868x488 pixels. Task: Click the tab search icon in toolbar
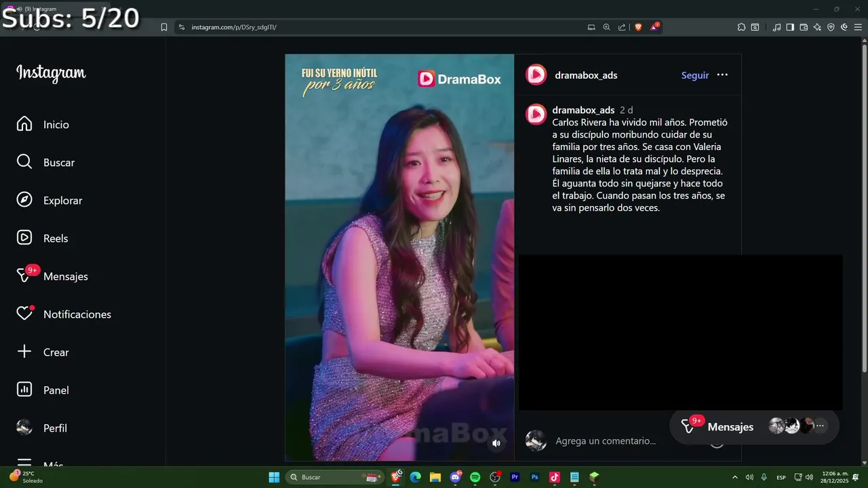[755, 27]
